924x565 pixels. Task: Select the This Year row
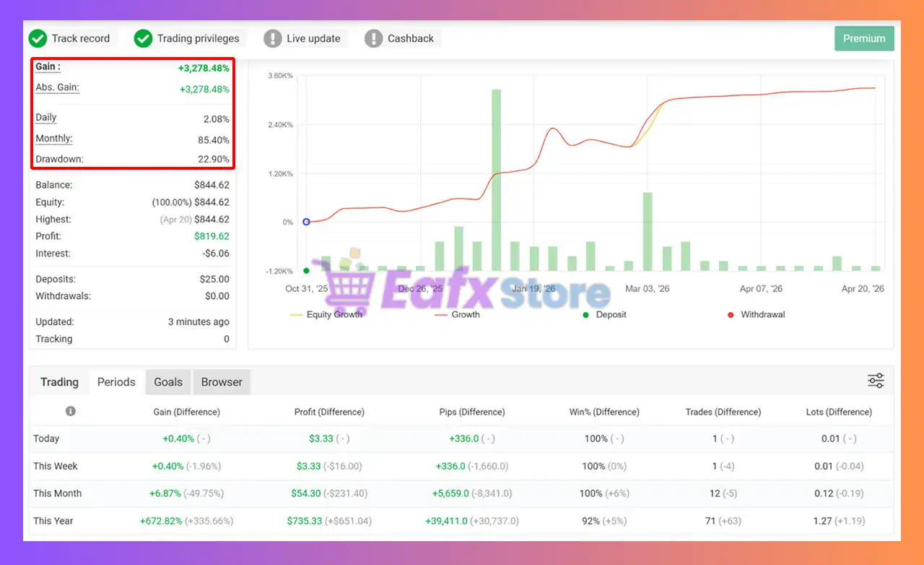53,521
